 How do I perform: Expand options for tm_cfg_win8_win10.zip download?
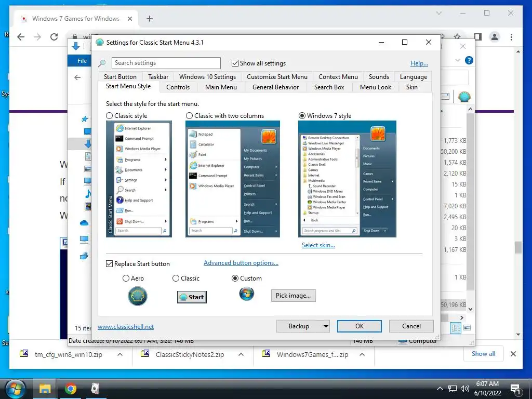point(120,354)
